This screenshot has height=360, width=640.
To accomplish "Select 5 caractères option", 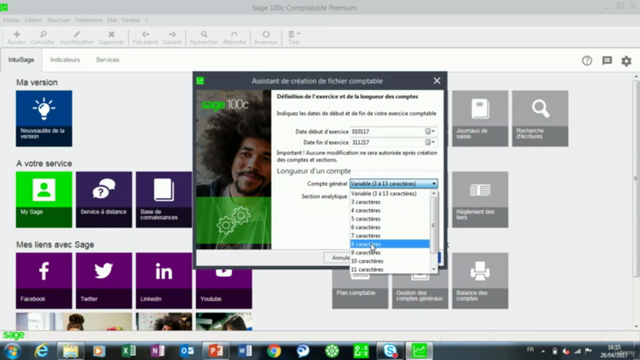I will pyautogui.click(x=390, y=219).
